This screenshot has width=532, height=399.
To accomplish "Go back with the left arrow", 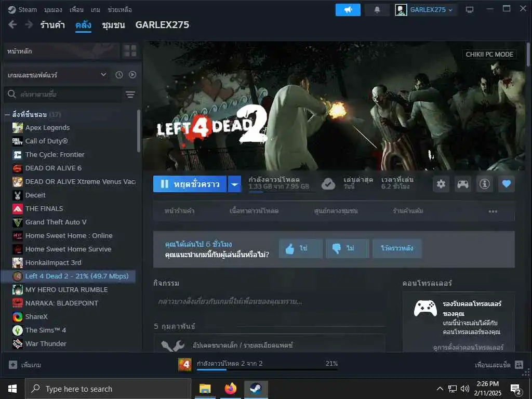I will click(12, 25).
